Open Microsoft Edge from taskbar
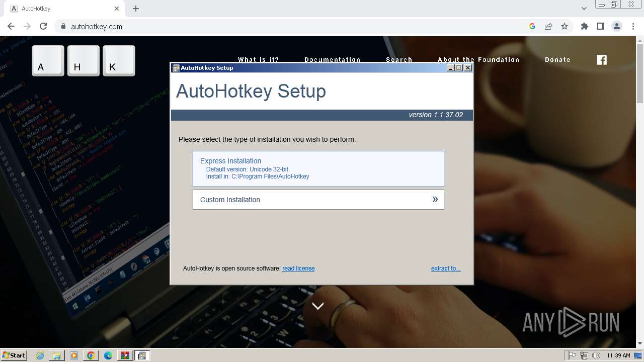This screenshot has height=362, width=644. (108, 355)
